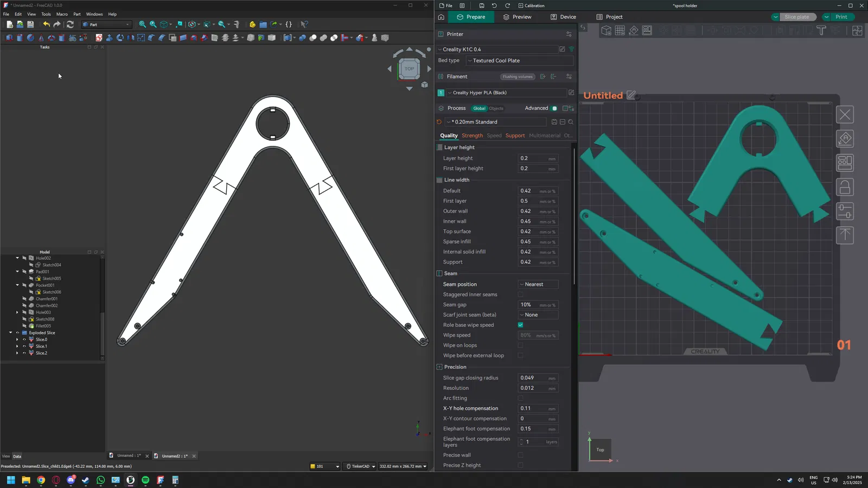Open the Bed type dropdown
This screenshot has width=868, height=488.
519,61
